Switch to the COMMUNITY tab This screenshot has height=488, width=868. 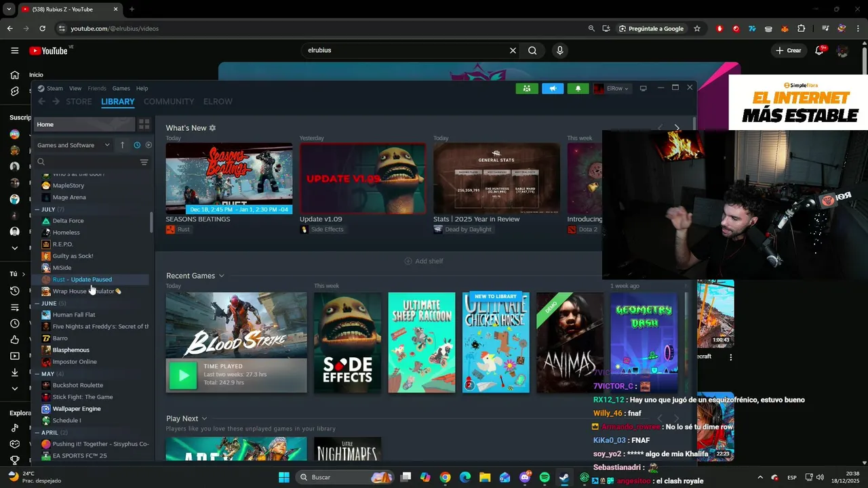click(169, 102)
